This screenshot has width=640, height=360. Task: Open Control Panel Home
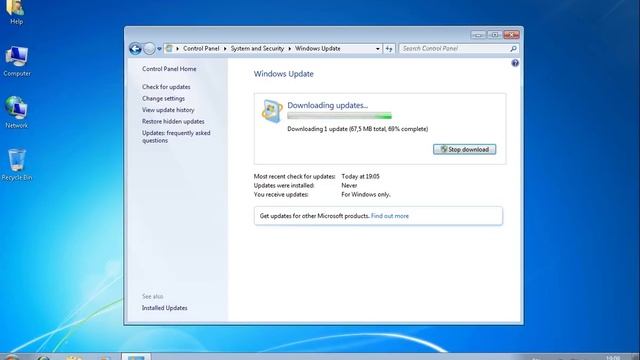(x=169, y=69)
